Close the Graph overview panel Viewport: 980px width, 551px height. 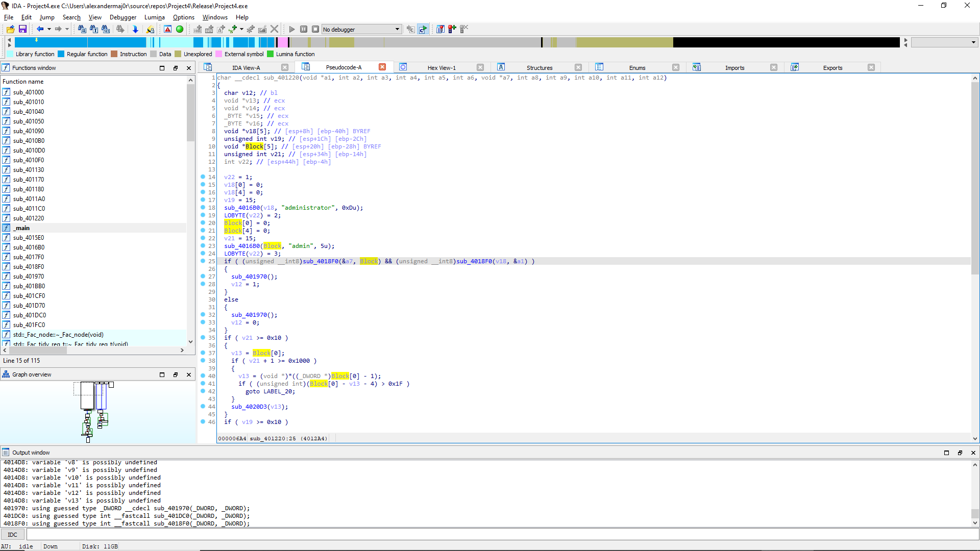tap(189, 374)
